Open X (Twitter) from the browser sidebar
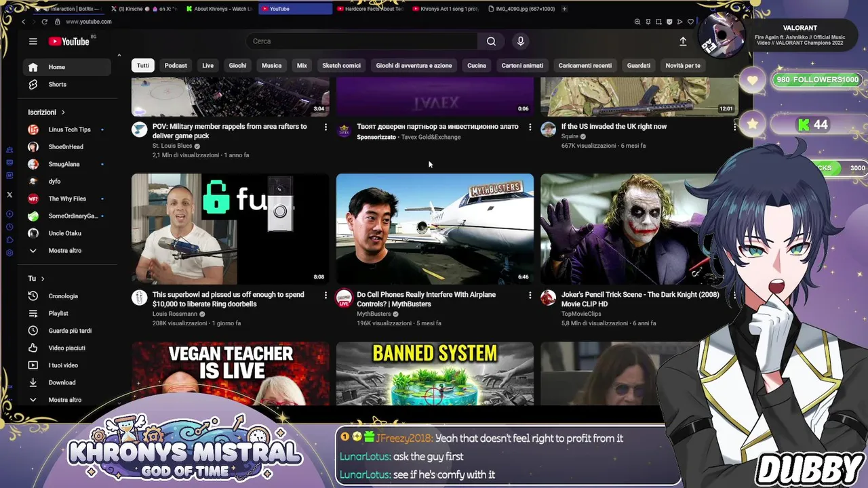Screen dimensions: 868x488 (x=9, y=195)
